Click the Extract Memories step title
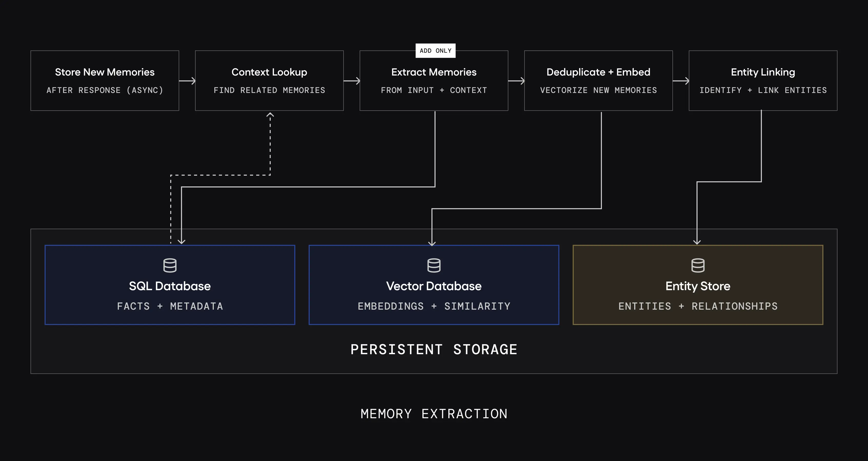The image size is (868, 461). pos(434,72)
